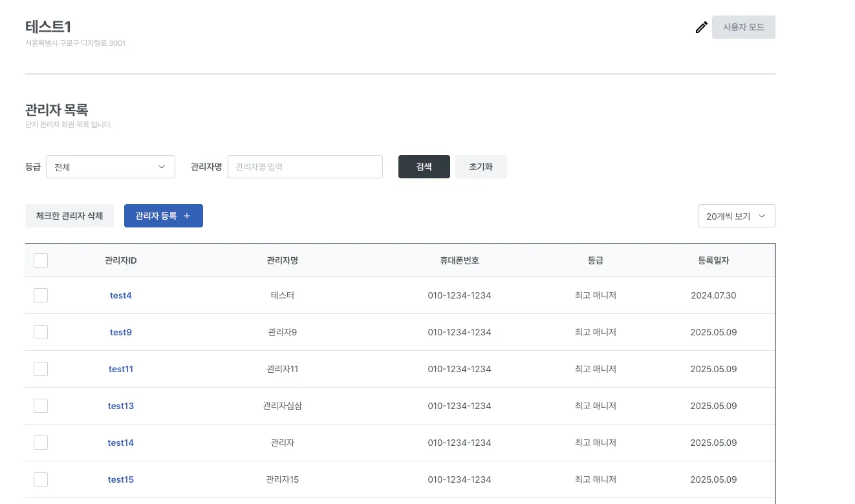Click the address 서울특별시 구로구 디지털로 3001
The height and width of the screenshot is (504, 855).
(75, 43)
